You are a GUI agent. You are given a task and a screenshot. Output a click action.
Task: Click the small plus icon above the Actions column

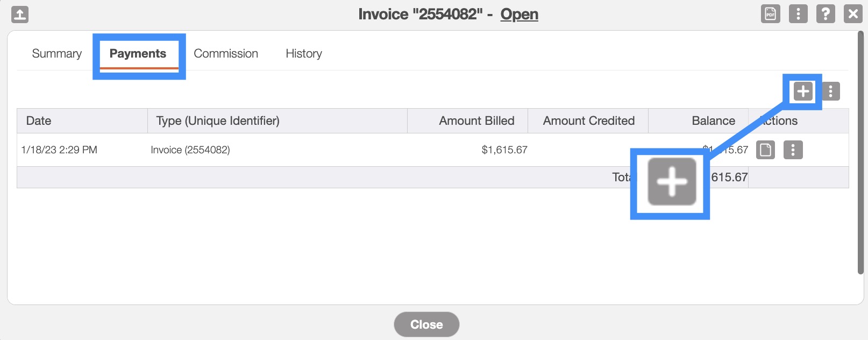tap(803, 91)
